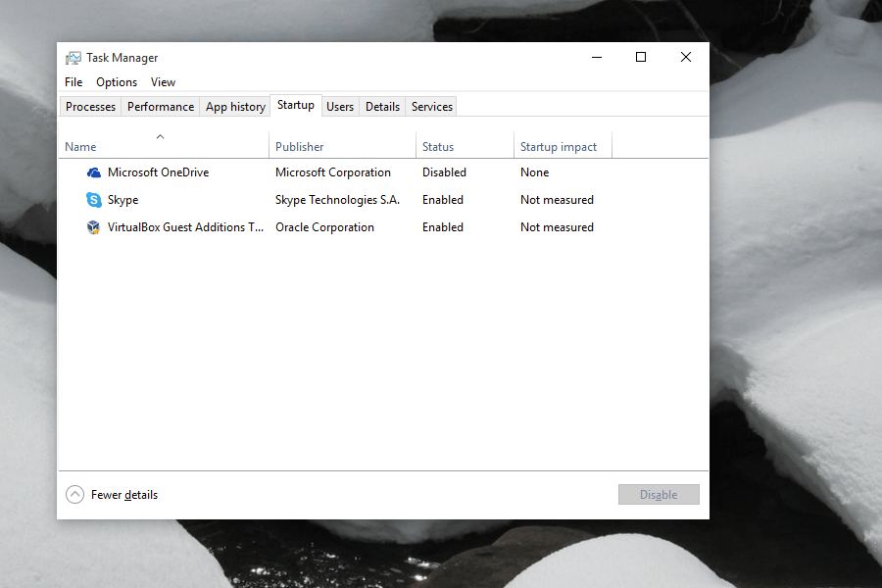This screenshot has height=588, width=882.
Task: Select the Skype row name
Action: [123, 200]
